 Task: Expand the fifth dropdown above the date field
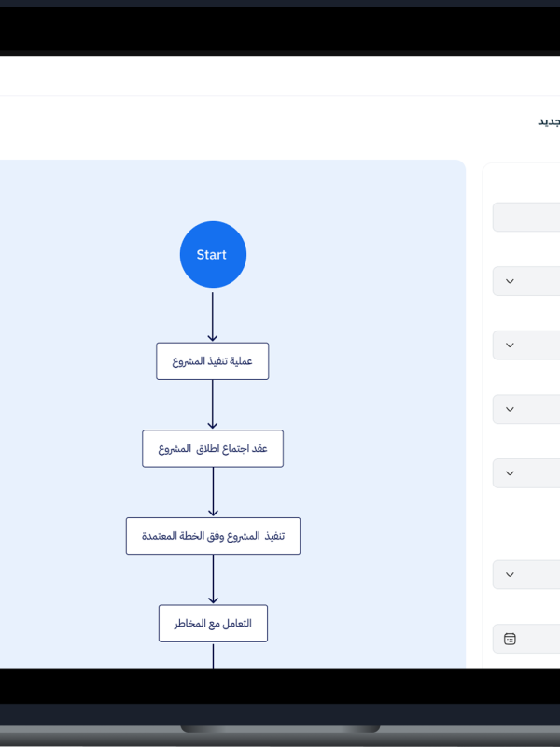[x=510, y=574]
